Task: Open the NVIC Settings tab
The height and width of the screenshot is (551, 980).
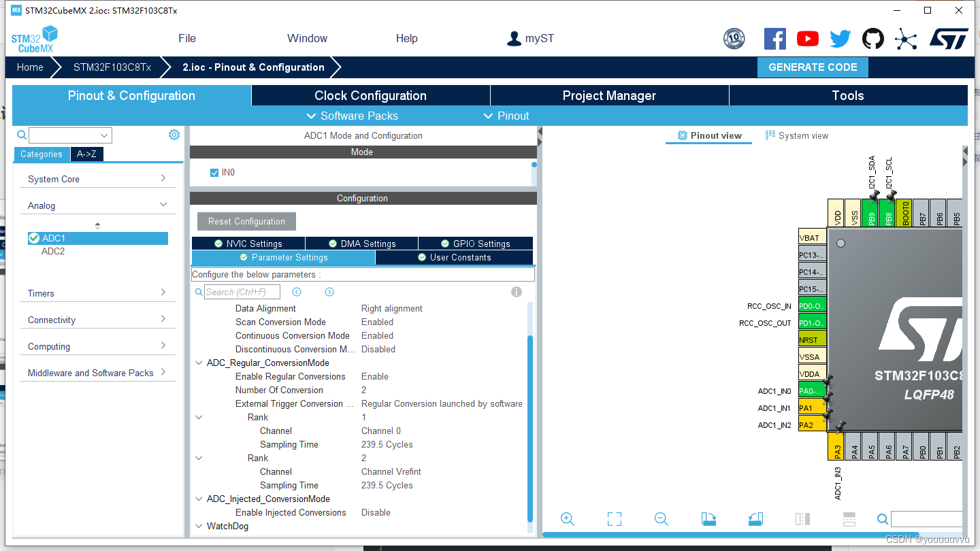Action: [248, 244]
